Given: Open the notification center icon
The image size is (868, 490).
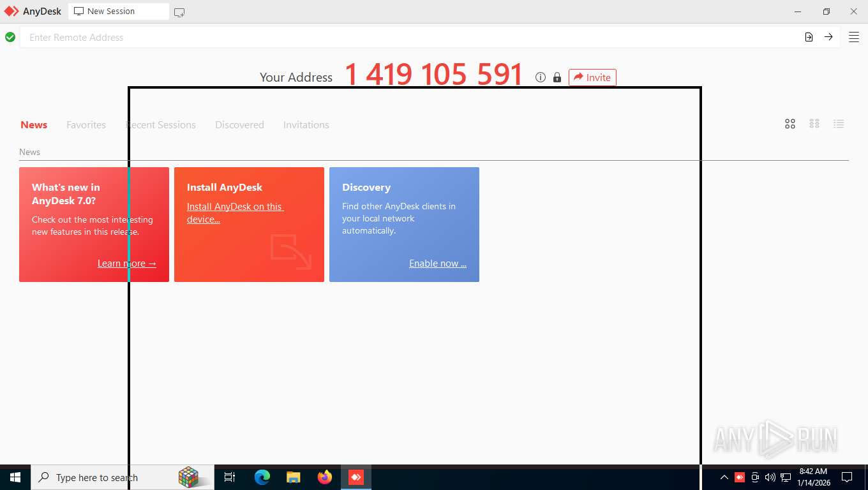Looking at the screenshot, I should 847,477.
